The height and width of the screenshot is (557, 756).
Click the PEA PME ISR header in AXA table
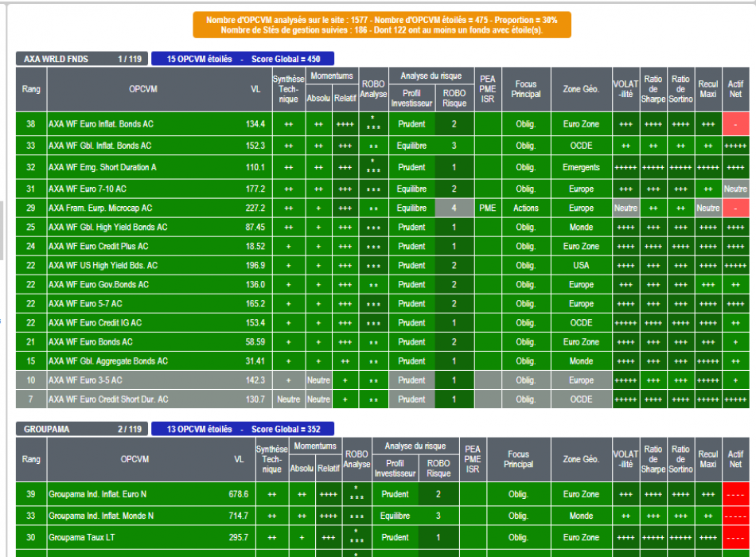[x=488, y=89]
